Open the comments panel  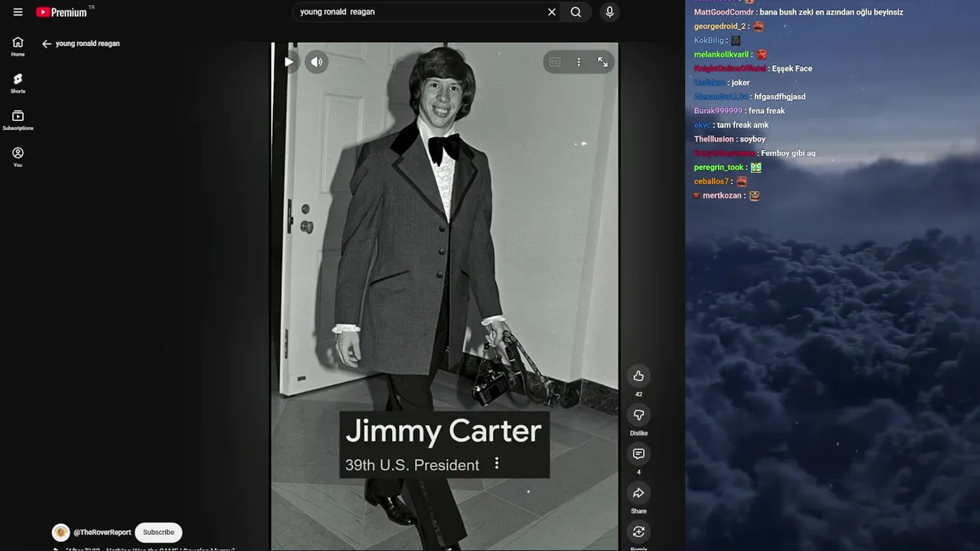(639, 454)
